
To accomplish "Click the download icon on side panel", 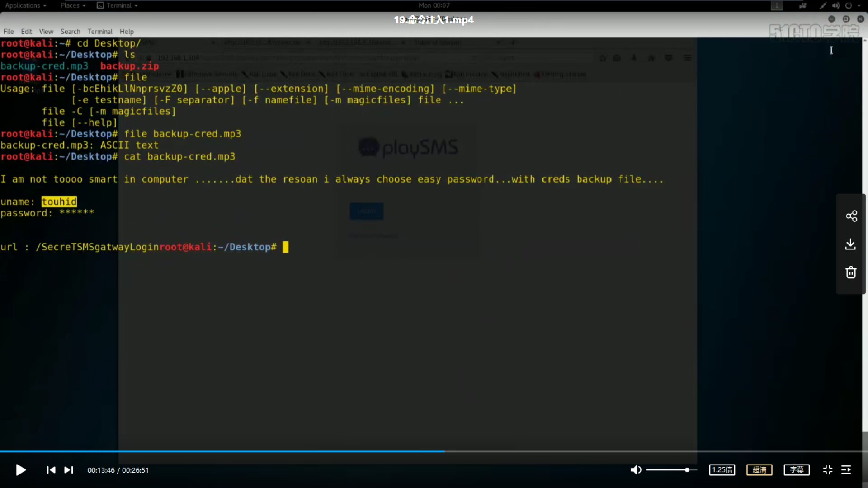I will pos(850,244).
